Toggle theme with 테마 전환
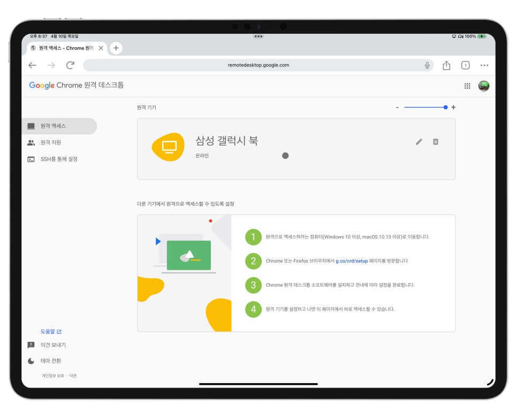The image size is (517, 420). [51, 361]
